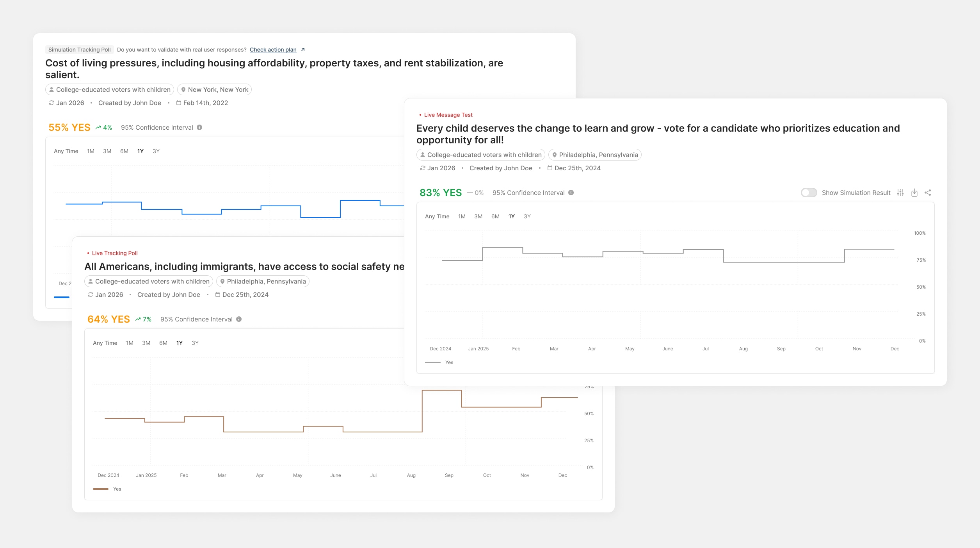Select 1M range in Cost of living chart

(91, 151)
